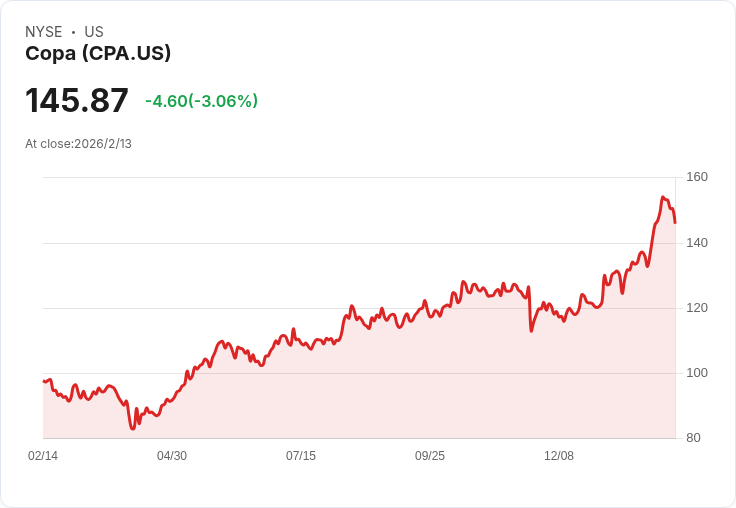This screenshot has width=736, height=508.
Task: Click the 140 price axis label
Action: coord(697,243)
